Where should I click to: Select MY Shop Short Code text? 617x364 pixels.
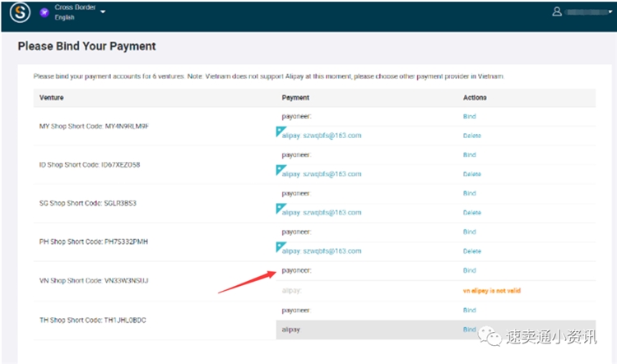[94, 127]
